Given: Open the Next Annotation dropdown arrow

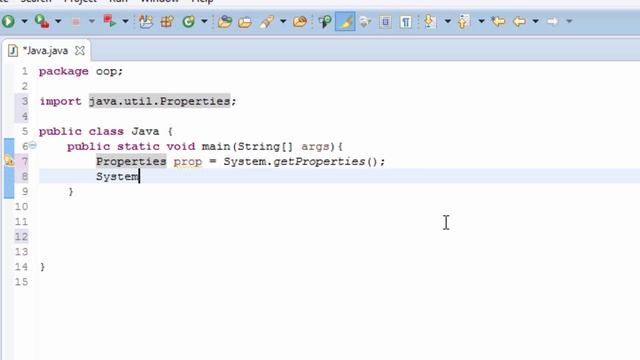Looking at the screenshot, I should [447, 21].
